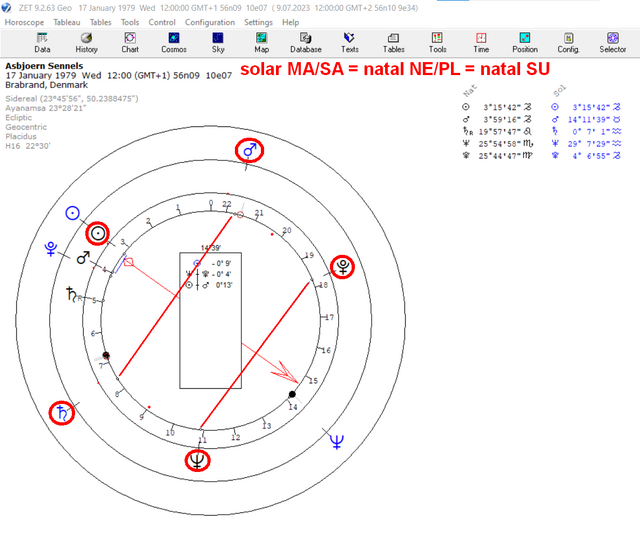Open the Control menu
640x540 pixels.
click(162, 22)
